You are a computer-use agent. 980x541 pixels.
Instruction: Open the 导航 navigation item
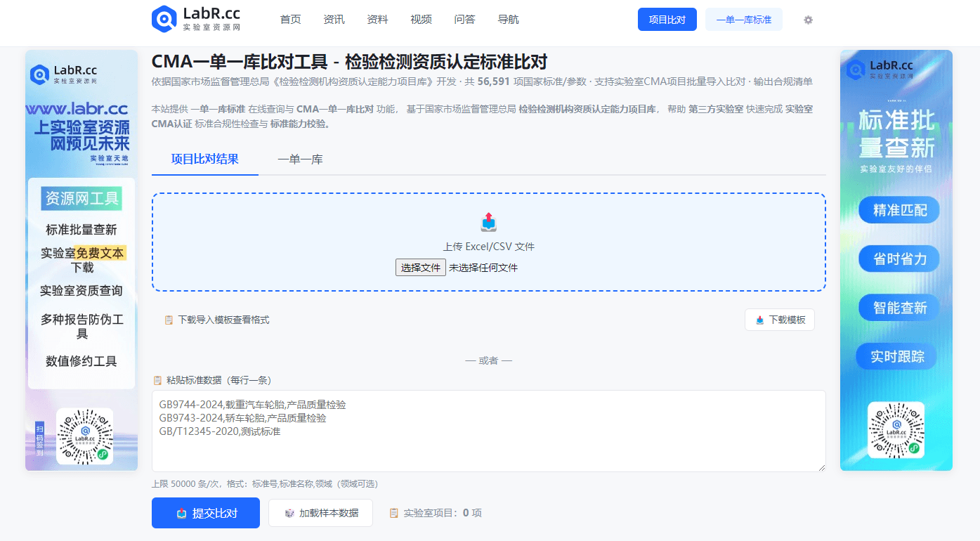508,20
